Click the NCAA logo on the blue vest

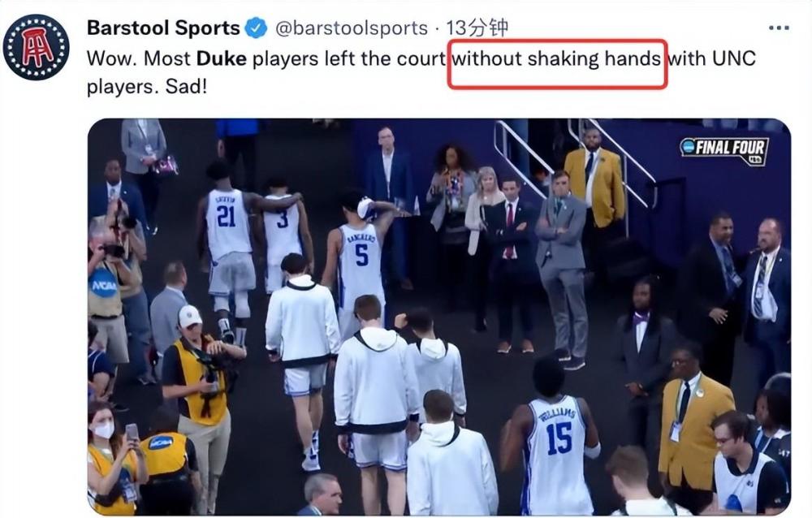104,286
